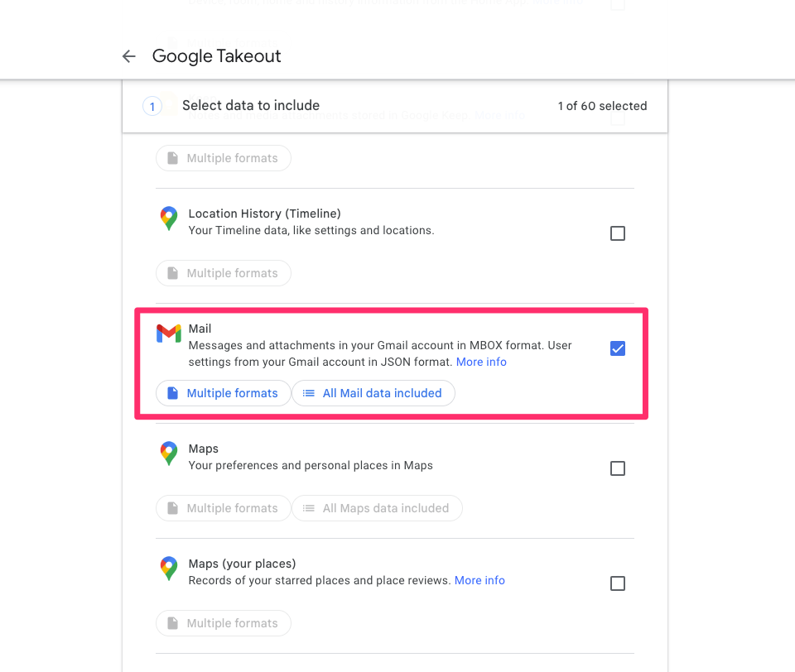
Task: Open Multiple formats for Mail
Action: [x=224, y=393]
